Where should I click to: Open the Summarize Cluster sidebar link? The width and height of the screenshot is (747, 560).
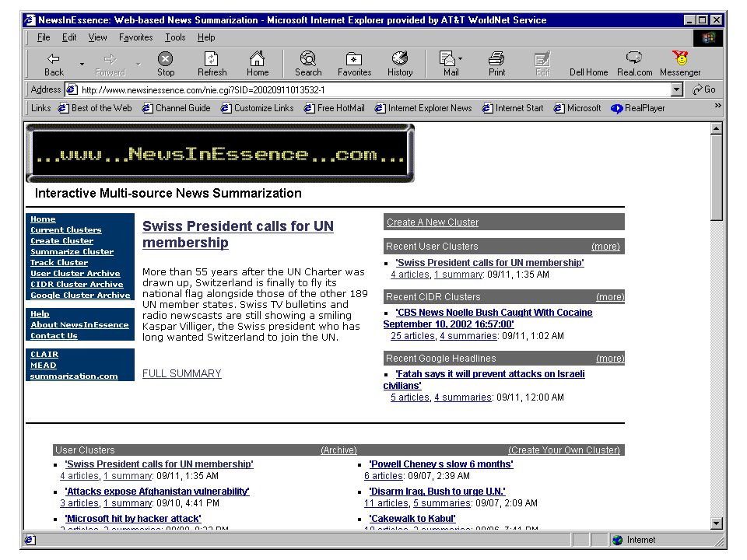tap(72, 252)
